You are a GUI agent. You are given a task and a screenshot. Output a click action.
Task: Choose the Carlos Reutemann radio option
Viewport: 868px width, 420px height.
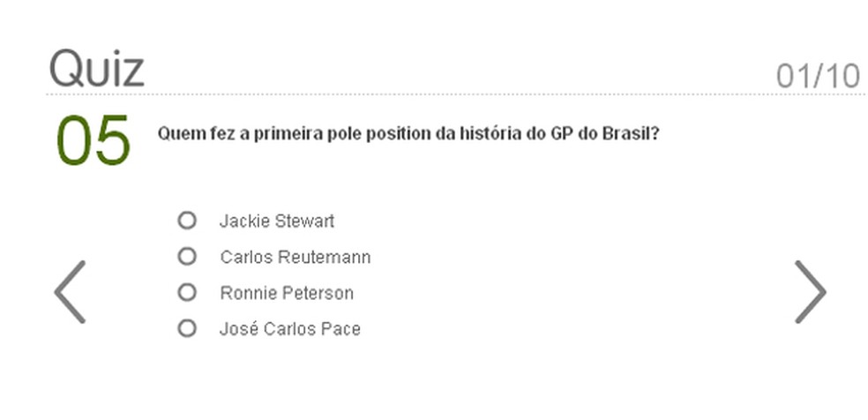[x=187, y=257]
